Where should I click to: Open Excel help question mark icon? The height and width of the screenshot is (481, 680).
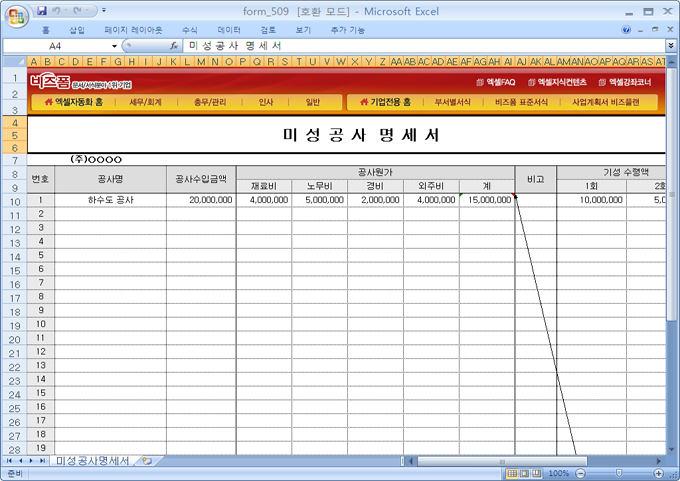coord(627,30)
